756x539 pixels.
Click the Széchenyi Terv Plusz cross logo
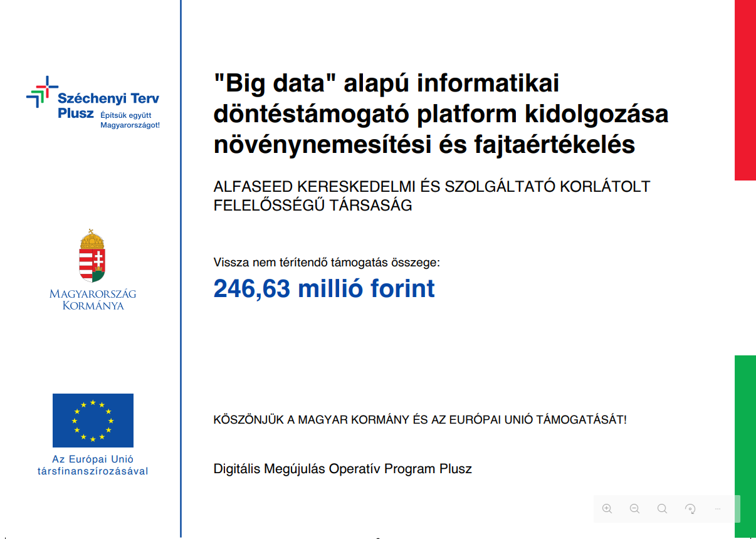40,92
